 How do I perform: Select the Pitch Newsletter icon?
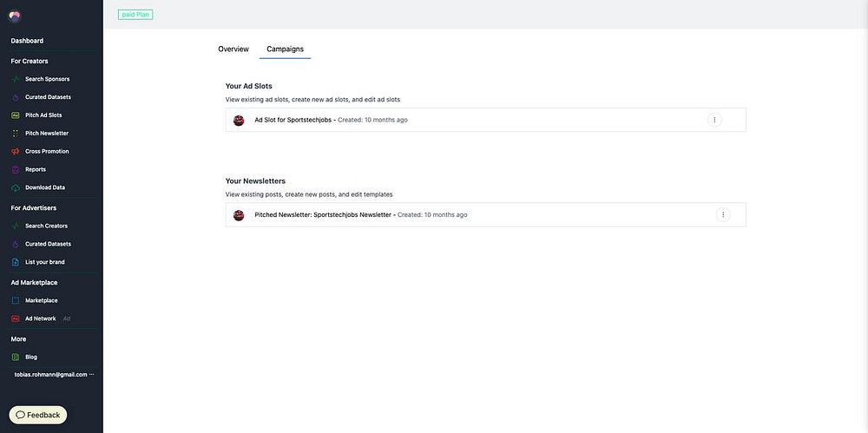point(16,134)
